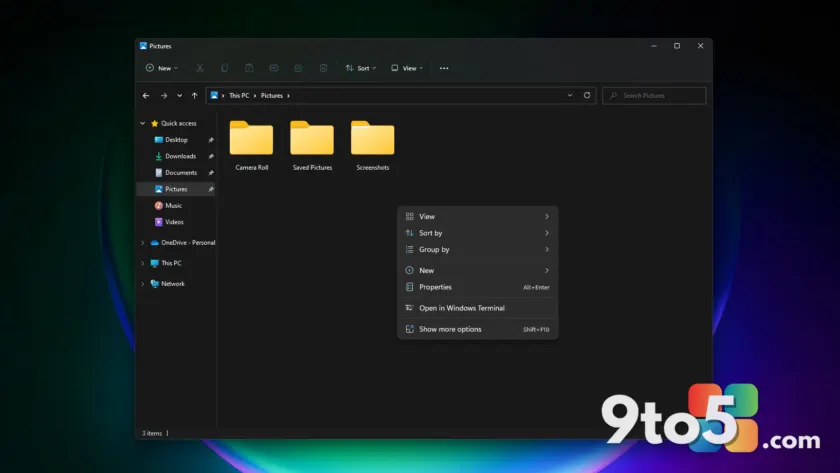This screenshot has height=473, width=840.
Task: Maximize the Pictures window
Action: (x=677, y=46)
